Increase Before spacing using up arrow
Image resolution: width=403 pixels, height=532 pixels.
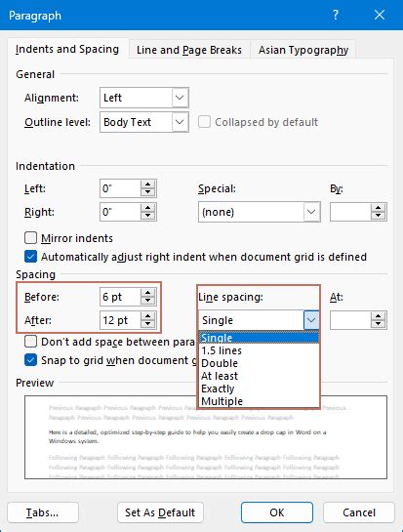(148, 293)
